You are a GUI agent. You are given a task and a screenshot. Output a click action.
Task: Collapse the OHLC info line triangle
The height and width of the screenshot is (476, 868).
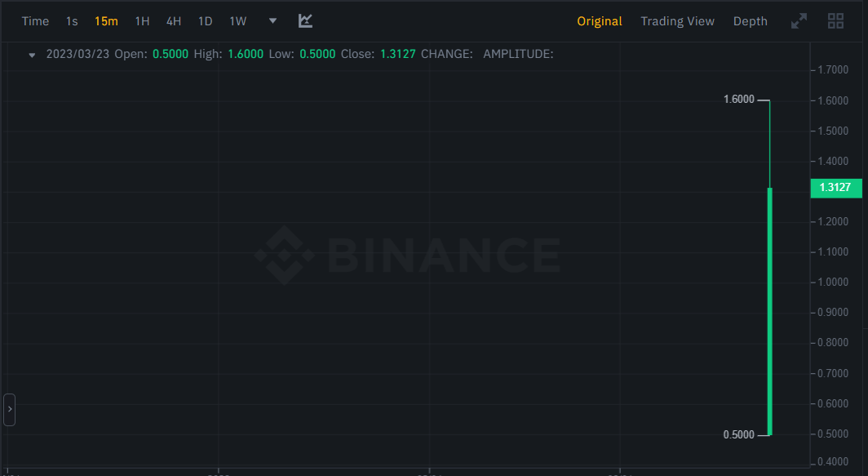pyautogui.click(x=32, y=55)
